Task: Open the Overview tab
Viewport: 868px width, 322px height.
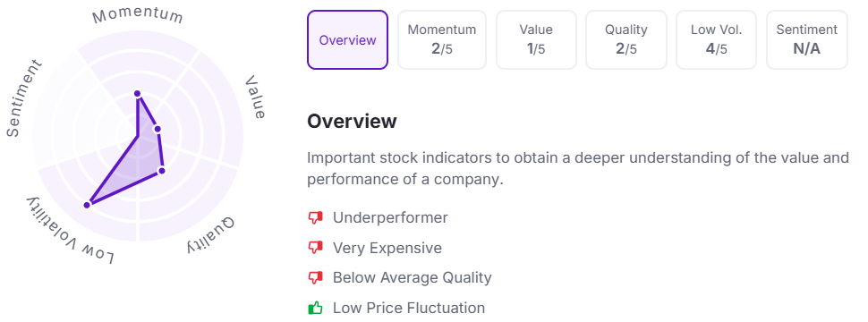Action: point(347,40)
